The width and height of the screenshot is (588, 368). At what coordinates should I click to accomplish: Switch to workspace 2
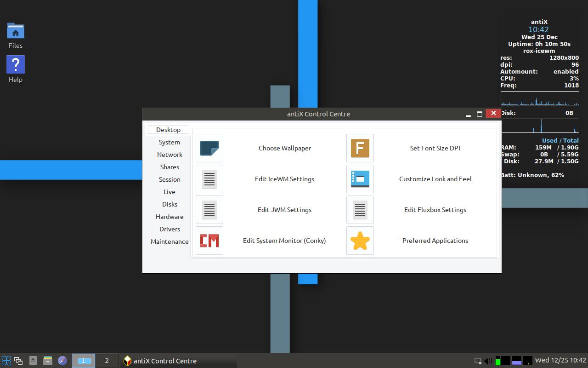click(x=107, y=361)
